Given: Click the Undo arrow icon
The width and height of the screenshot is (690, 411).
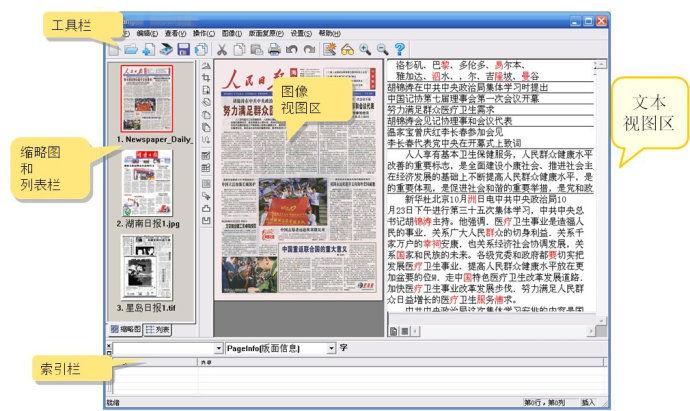Looking at the screenshot, I should [292, 48].
